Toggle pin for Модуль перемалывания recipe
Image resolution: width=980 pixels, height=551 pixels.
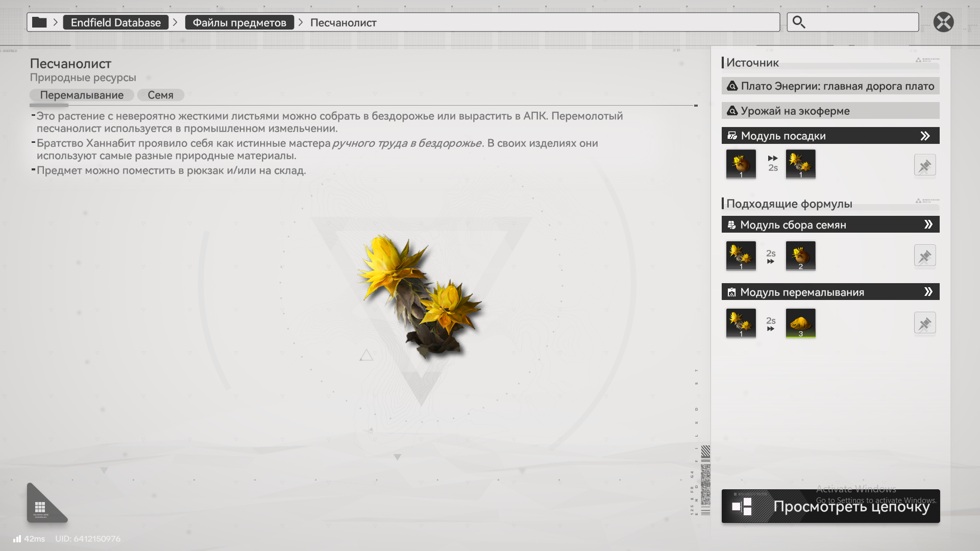(x=924, y=323)
